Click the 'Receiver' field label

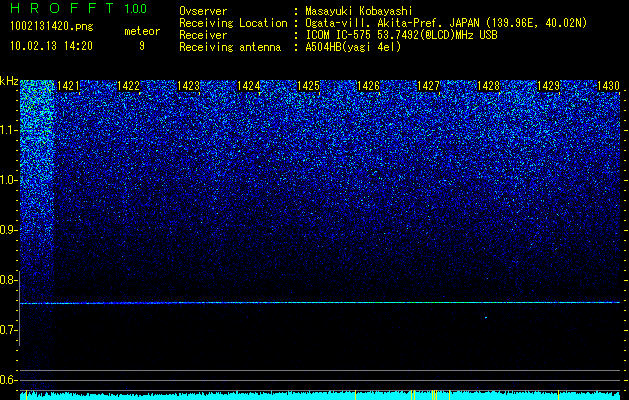(203, 35)
